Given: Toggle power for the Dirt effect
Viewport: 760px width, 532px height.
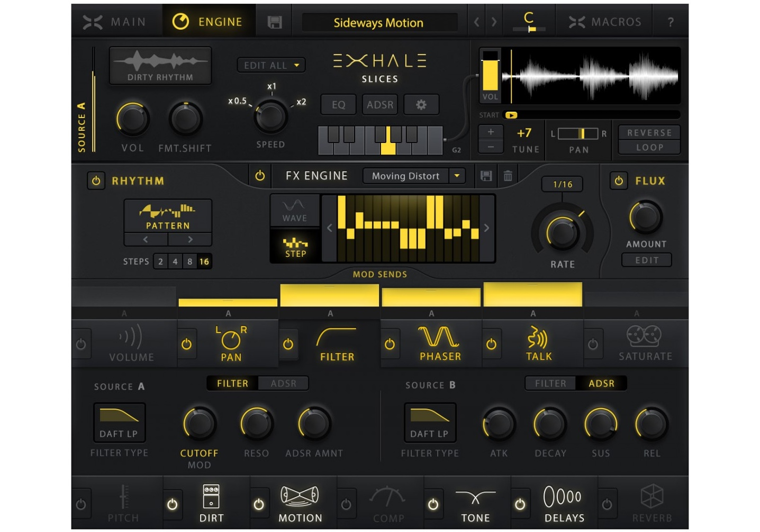Looking at the screenshot, I should coord(172,504).
